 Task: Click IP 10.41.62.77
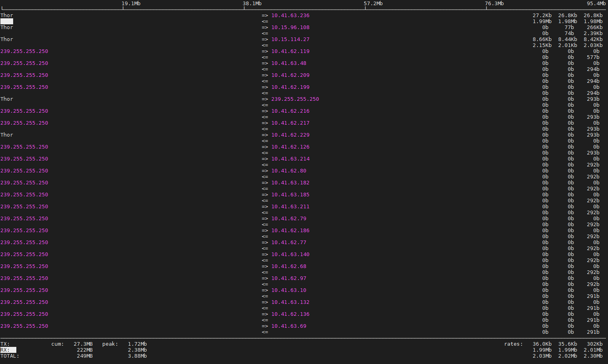coord(289,243)
